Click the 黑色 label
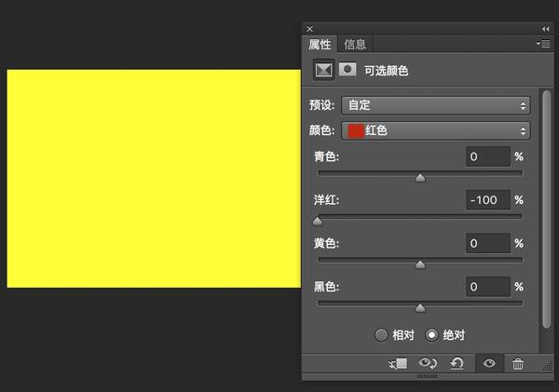 (x=326, y=287)
